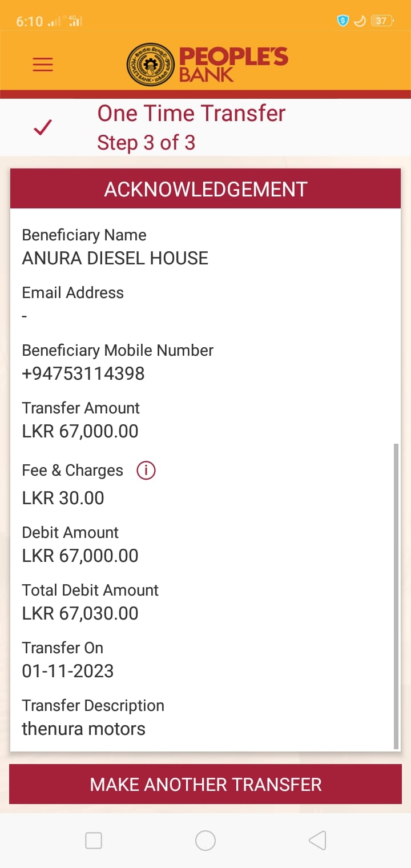Tap the battery indicator showing 37
Image resolution: width=411 pixels, height=868 pixels.
coord(381,21)
